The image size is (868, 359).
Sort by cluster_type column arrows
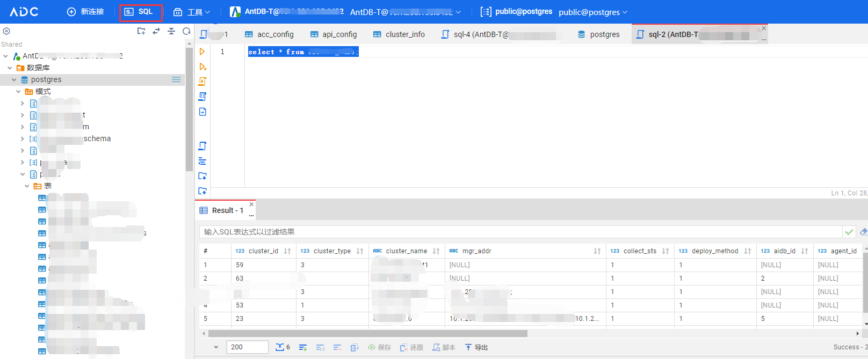(x=360, y=251)
